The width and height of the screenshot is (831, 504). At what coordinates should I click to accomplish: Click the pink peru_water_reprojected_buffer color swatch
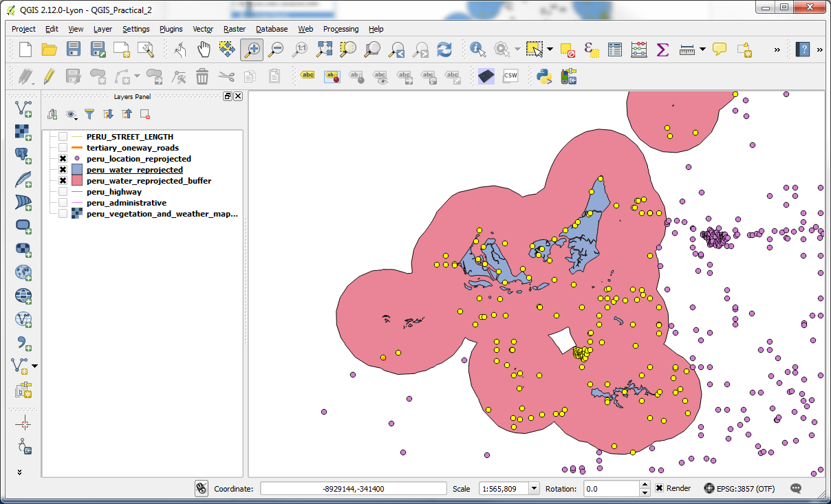[77, 181]
